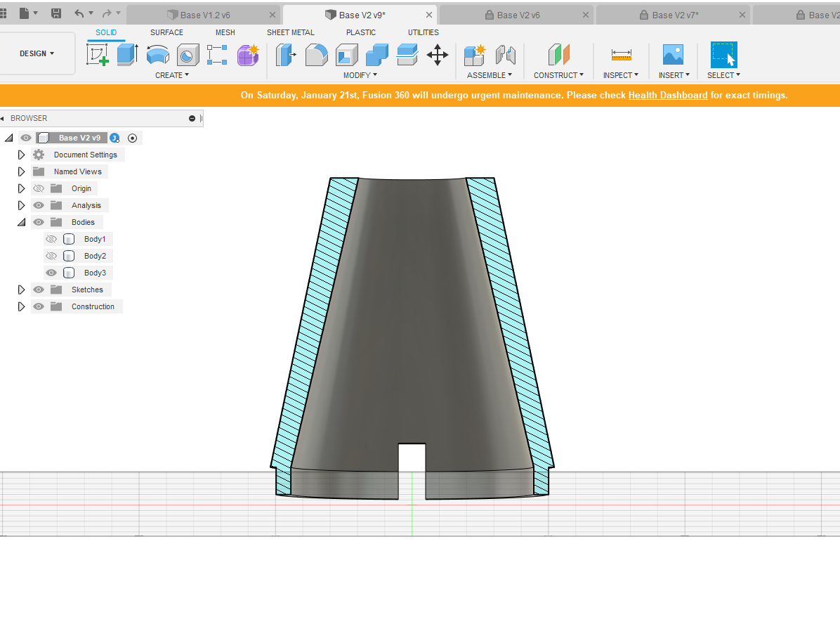This screenshot has height=629, width=840.
Task: Open the CONSTRUCT dropdown menu
Action: [558, 75]
